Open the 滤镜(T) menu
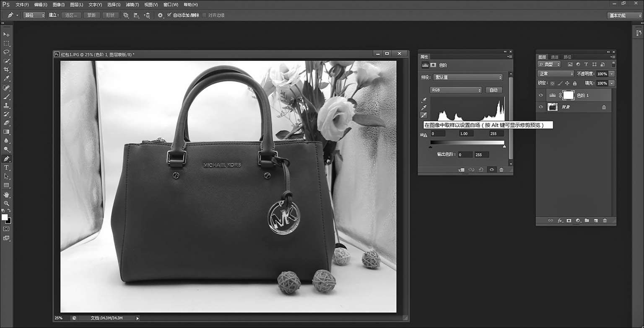The height and width of the screenshot is (328, 644). (132, 5)
